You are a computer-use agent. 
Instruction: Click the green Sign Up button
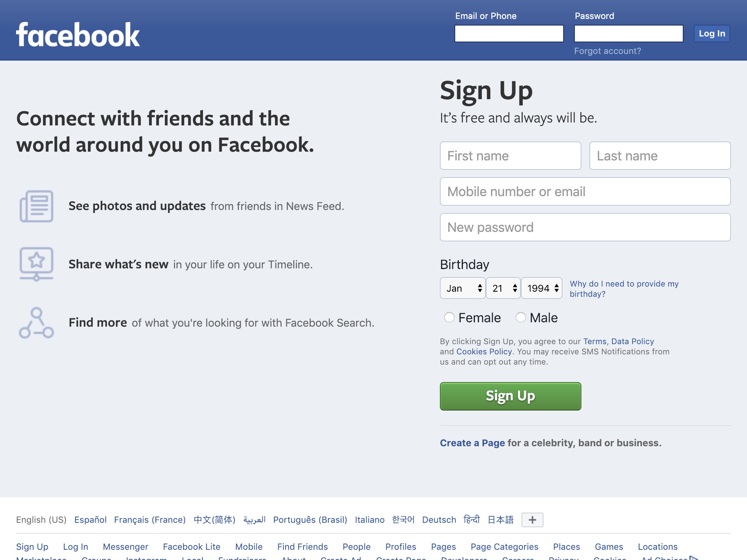coord(510,396)
